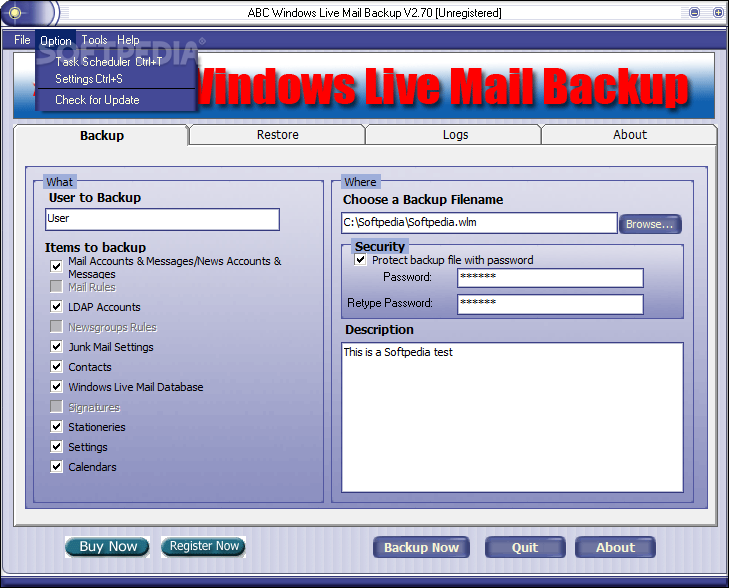This screenshot has width=729, height=588.
Task: Choose Task Scheduler from the Option menu
Action: pyautogui.click(x=108, y=61)
